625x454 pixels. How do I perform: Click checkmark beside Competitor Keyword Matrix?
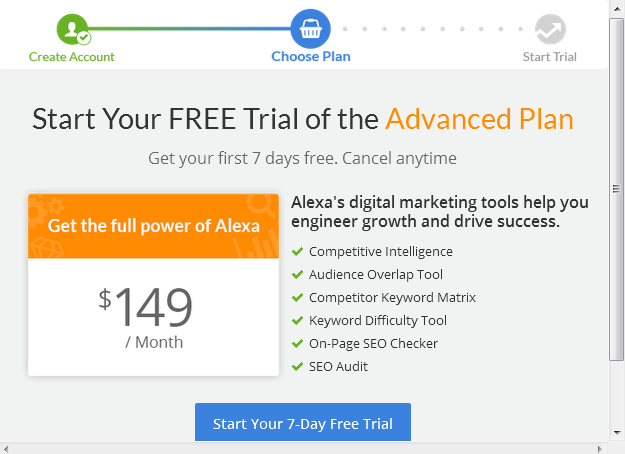point(297,298)
